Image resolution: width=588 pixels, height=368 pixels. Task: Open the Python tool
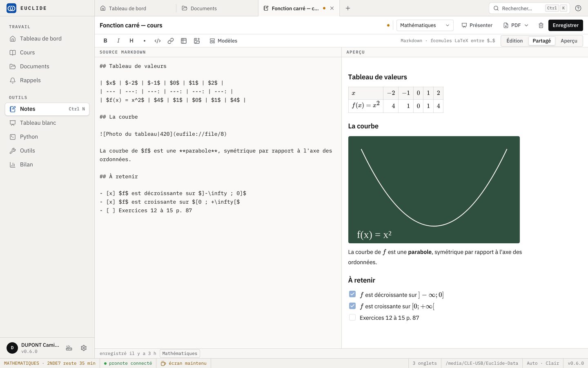[x=47, y=137]
